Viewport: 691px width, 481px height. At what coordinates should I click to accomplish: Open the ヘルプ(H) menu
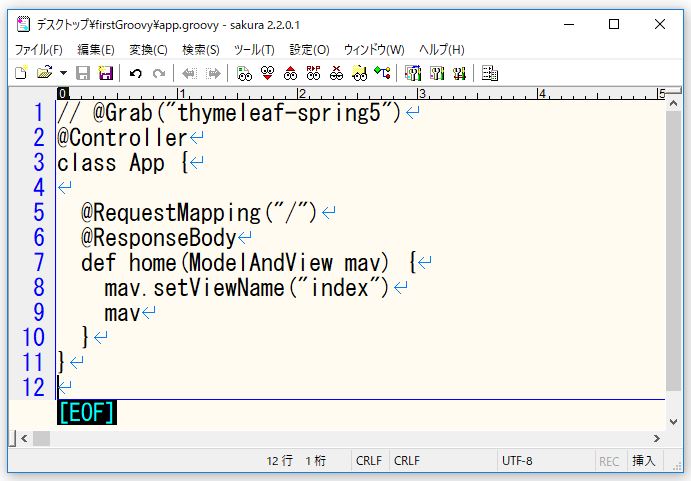(x=442, y=49)
